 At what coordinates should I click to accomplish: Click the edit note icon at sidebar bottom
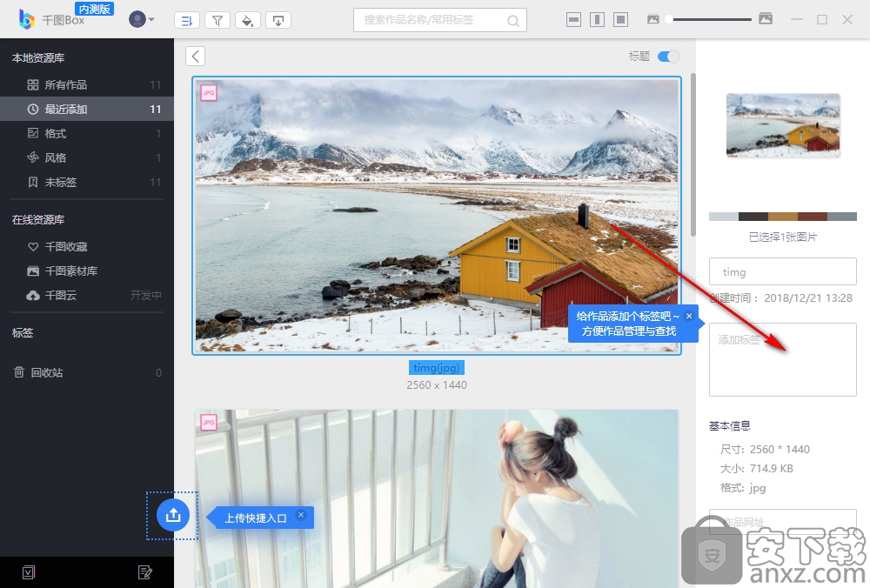[x=145, y=571]
